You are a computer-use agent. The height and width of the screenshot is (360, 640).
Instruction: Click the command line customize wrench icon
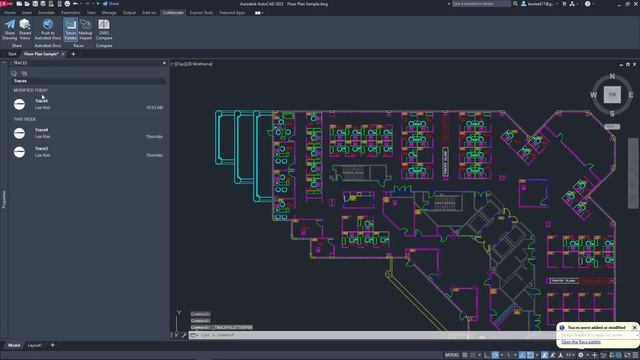click(184, 335)
